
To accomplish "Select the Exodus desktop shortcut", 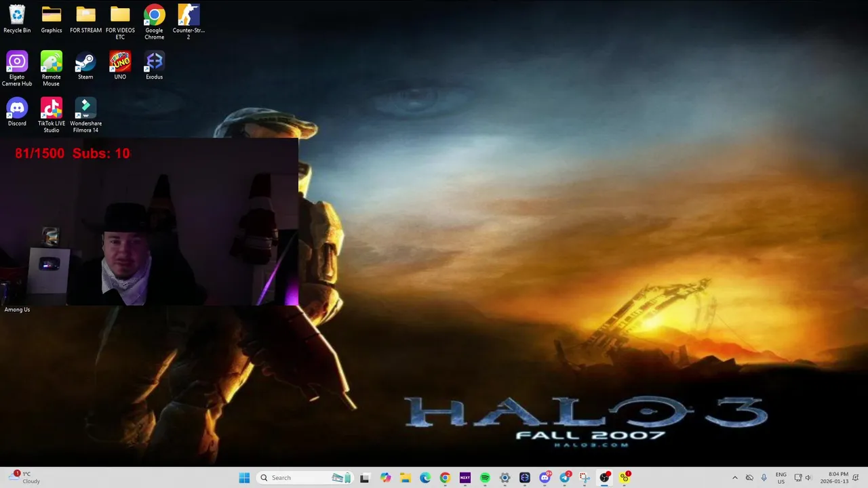I will coord(154,65).
